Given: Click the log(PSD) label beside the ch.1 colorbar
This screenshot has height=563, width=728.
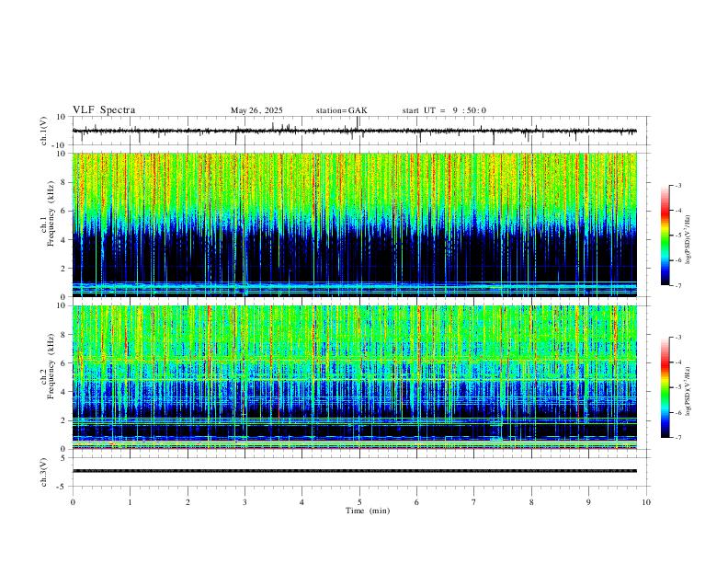Looking at the screenshot, I should 688,240.
